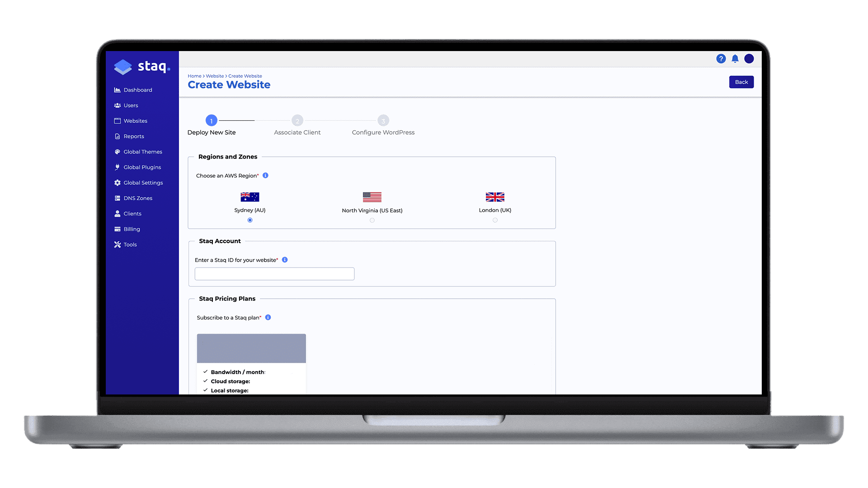The width and height of the screenshot is (868, 488).
Task: Click the Staq plan preview thumbnail
Action: pyautogui.click(x=251, y=348)
